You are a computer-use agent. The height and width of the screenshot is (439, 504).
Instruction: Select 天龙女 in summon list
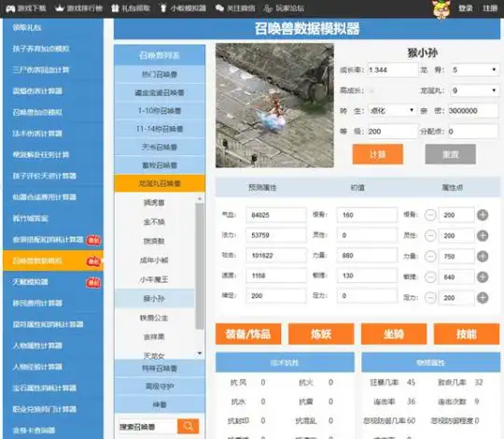(x=154, y=355)
